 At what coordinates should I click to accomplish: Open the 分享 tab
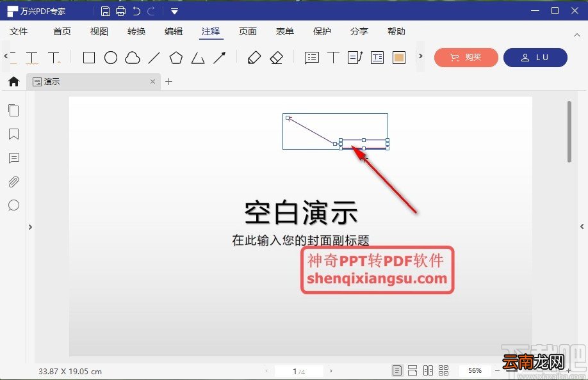point(359,31)
